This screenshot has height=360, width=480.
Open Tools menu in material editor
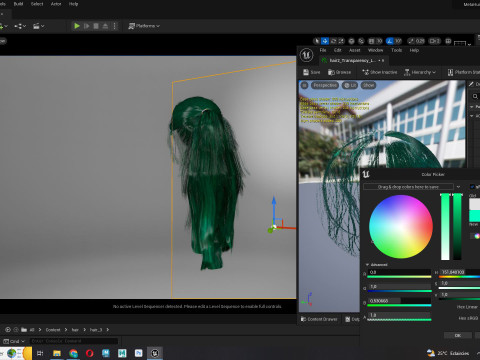(x=396, y=50)
